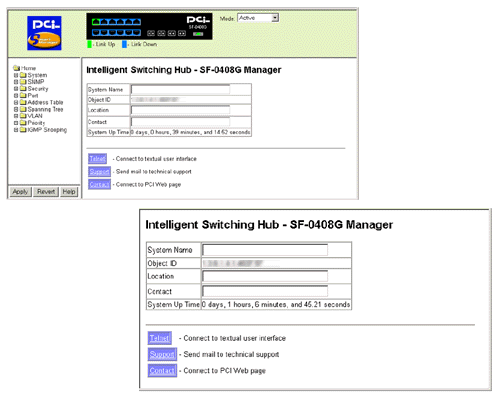Click the PCi SF-0408G label on the switch image
This screenshot has width=500, height=400.
198,23
